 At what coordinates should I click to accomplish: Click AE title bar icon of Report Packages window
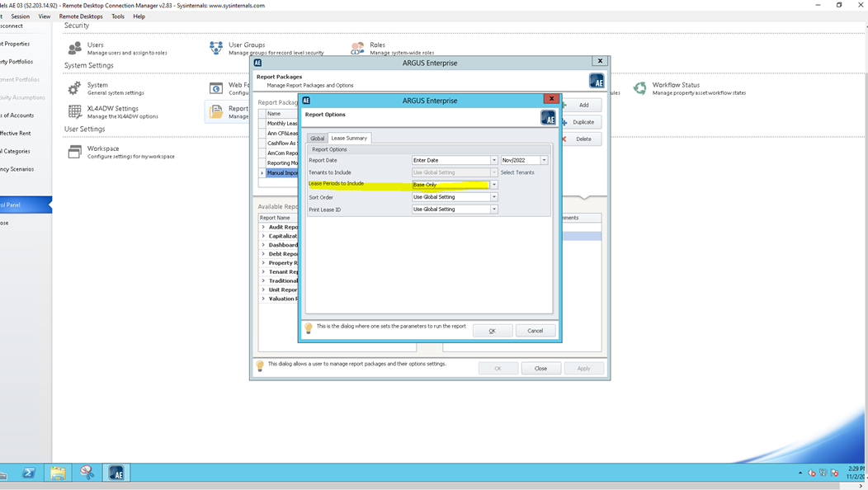click(257, 64)
